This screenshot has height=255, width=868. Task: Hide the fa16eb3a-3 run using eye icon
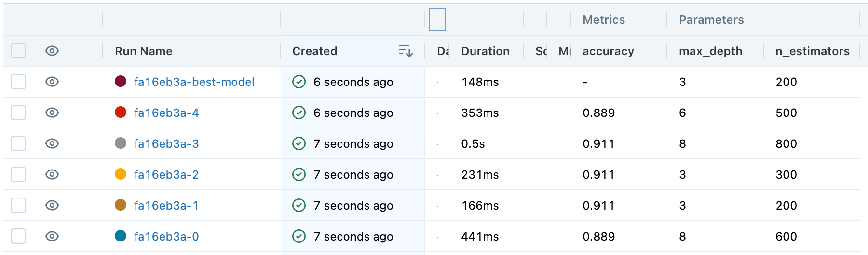click(x=52, y=144)
